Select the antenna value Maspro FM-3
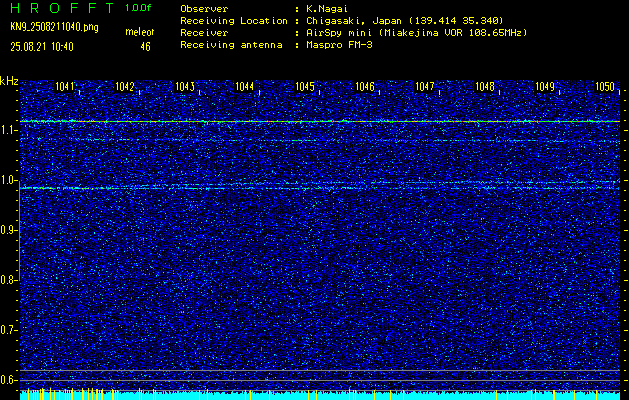This screenshot has height=400, width=629. coord(339,45)
